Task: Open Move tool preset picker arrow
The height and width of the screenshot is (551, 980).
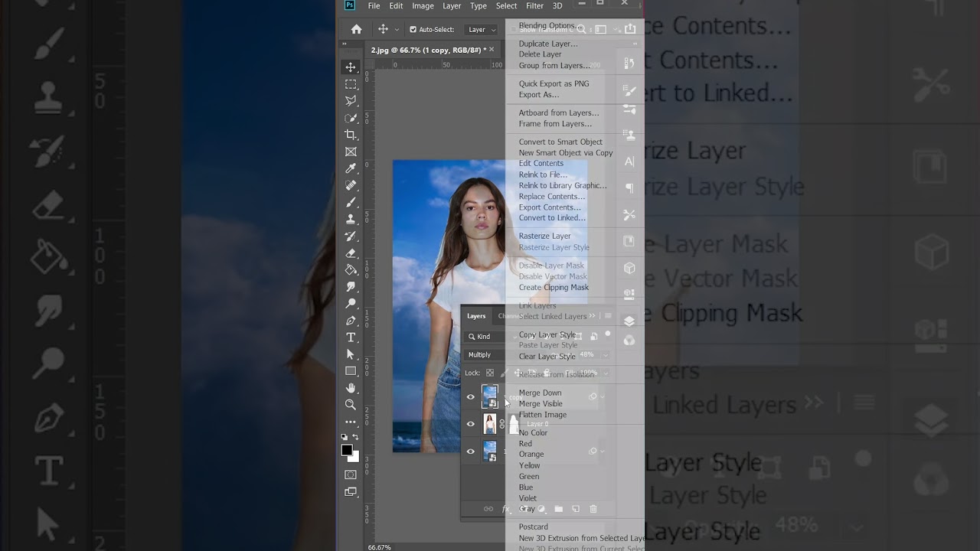Action: [397, 30]
